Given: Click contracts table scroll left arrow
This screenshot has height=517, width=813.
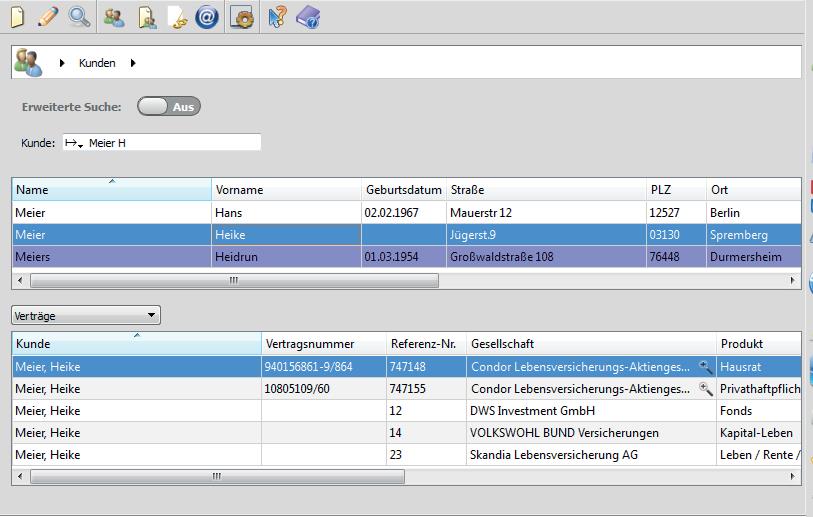Looking at the screenshot, I should point(20,476).
